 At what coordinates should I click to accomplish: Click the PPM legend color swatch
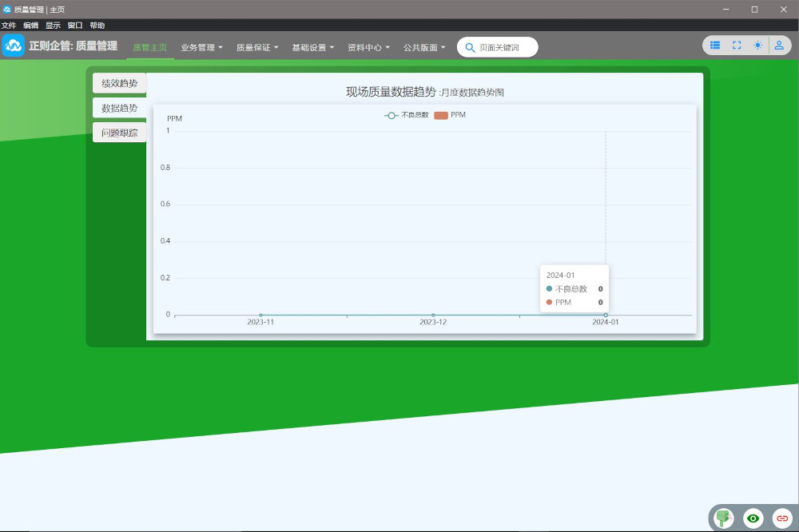(440, 115)
